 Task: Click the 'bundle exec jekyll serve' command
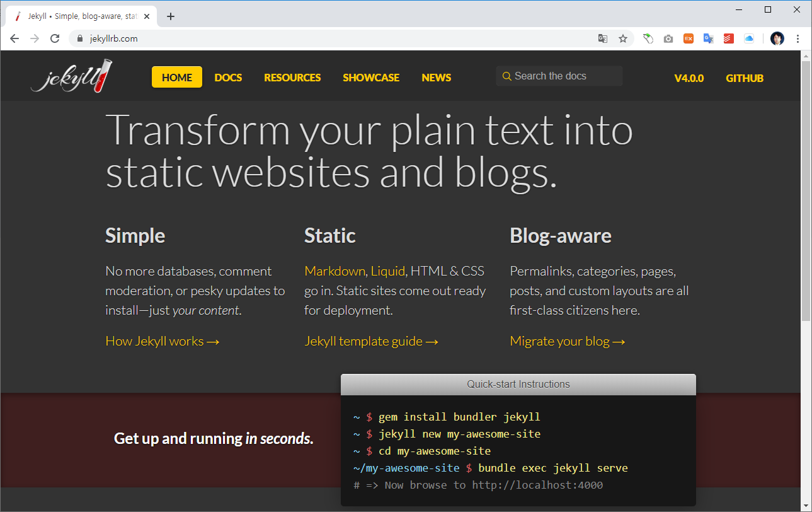[553, 468]
